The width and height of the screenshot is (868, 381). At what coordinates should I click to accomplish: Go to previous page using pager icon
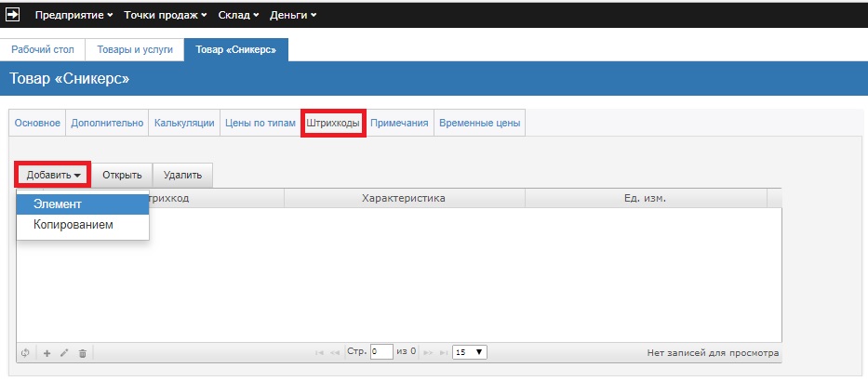pyautogui.click(x=336, y=353)
